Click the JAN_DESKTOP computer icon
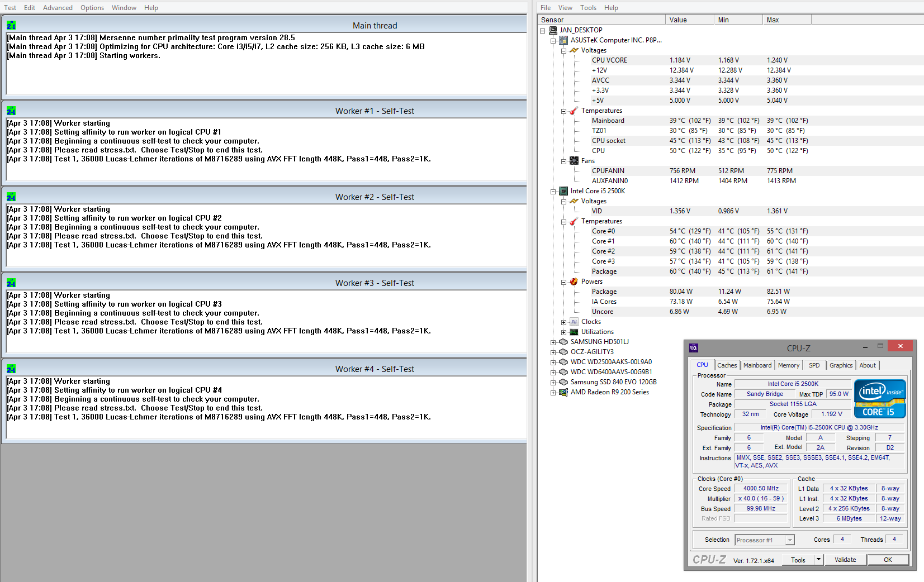The image size is (924, 582). click(x=553, y=30)
